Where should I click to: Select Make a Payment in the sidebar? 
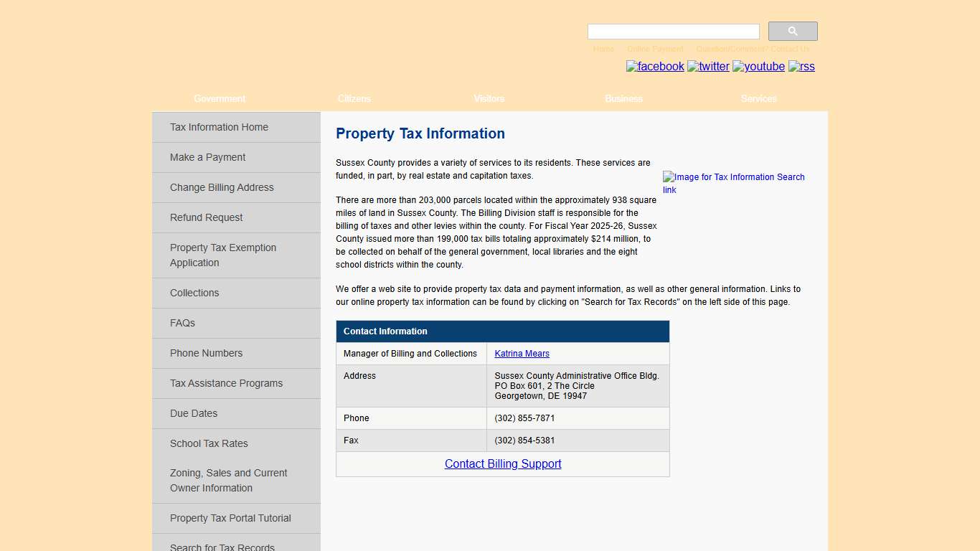pos(207,157)
